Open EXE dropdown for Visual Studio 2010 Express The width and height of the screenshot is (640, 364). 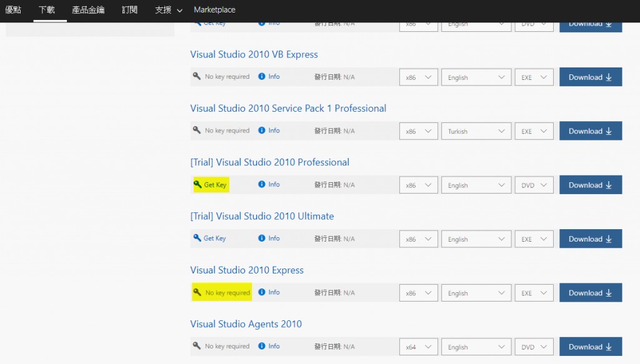(534, 293)
